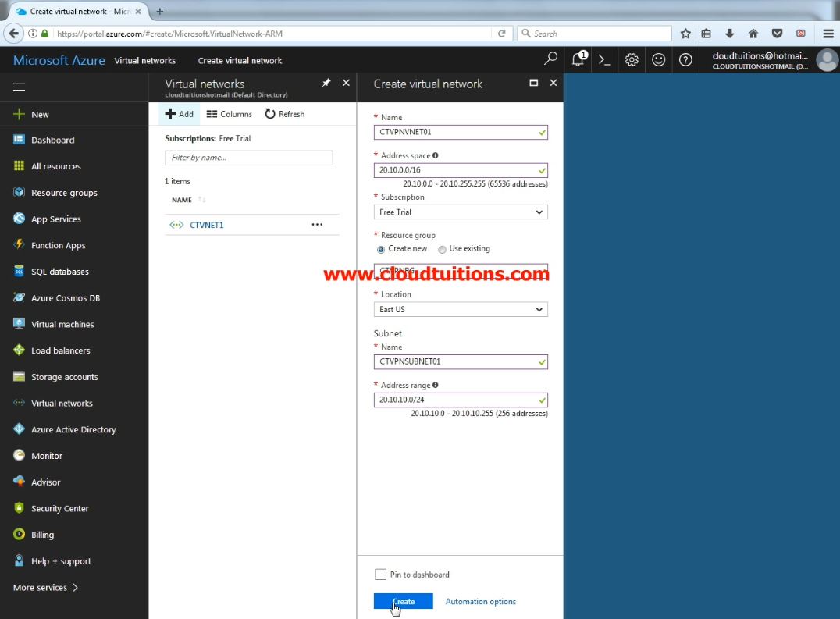Open the browser downloads arrow
The height and width of the screenshot is (619, 840).
[730, 34]
